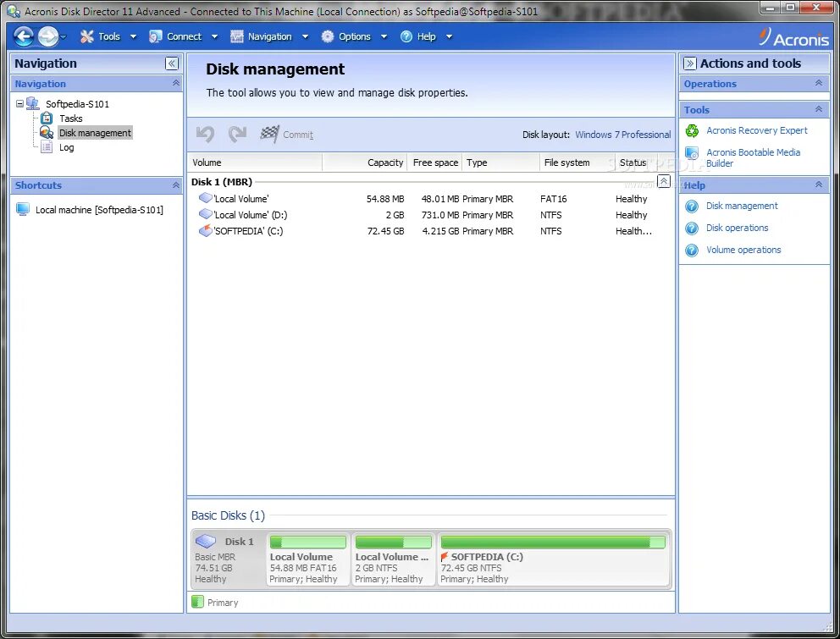Viewport: 840px width, 639px height.
Task: Click the Commit button label
Action: tap(298, 135)
